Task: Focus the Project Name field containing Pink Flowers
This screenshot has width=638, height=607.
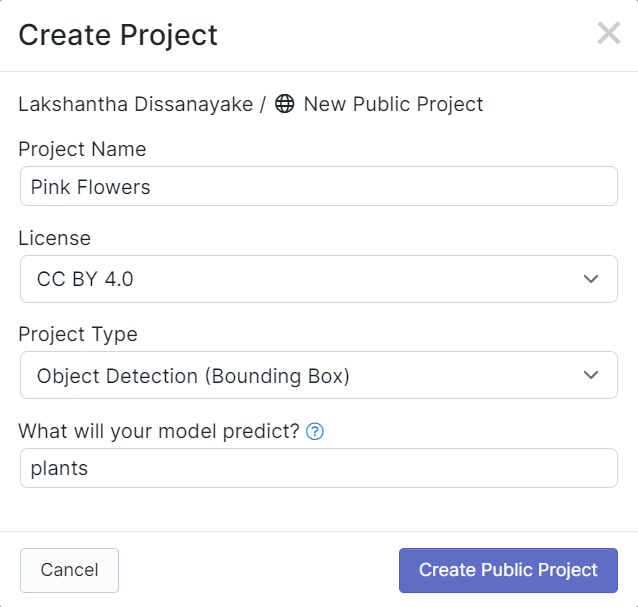Action: (319, 186)
